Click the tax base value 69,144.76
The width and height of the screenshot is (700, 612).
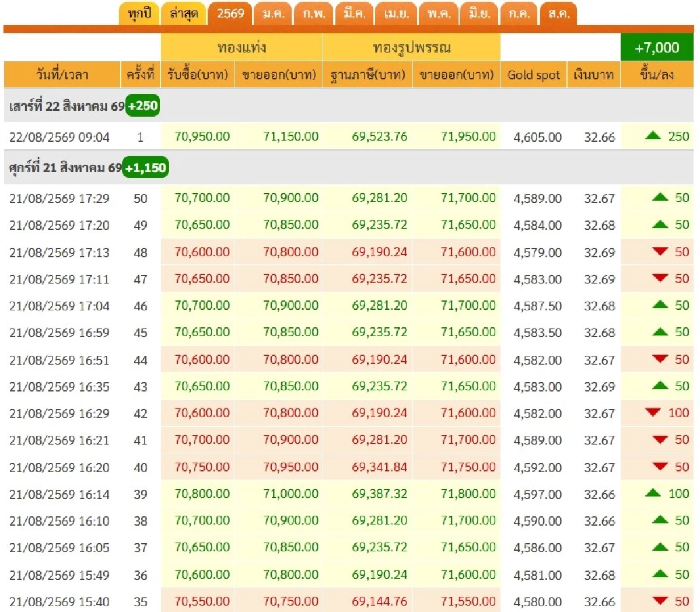coord(379,601)
